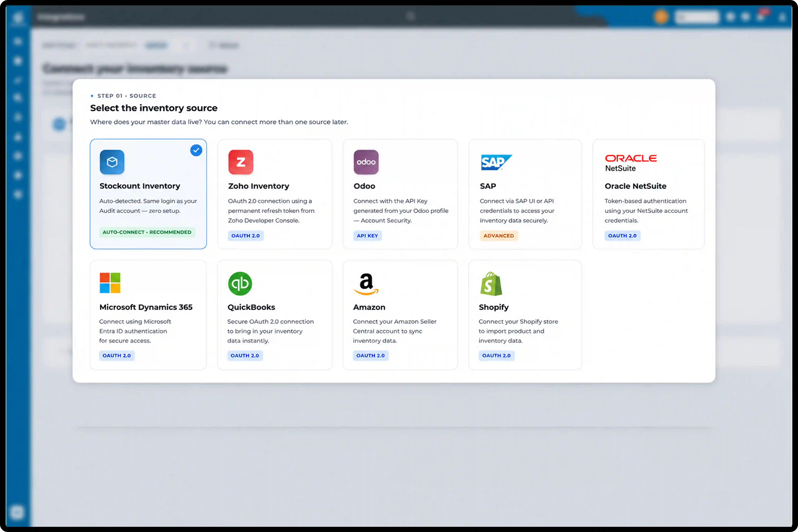Viewport: 798px width, 532px height.
Task: Click the Amazon smile logo
Action: tap(366, 284)
